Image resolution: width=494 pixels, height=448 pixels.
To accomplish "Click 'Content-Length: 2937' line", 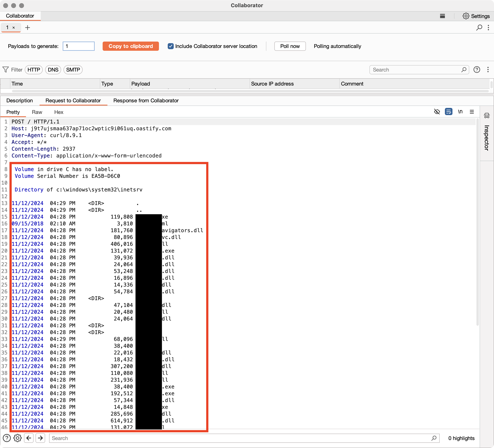I will pyautogui.click(x=43, y=149).
